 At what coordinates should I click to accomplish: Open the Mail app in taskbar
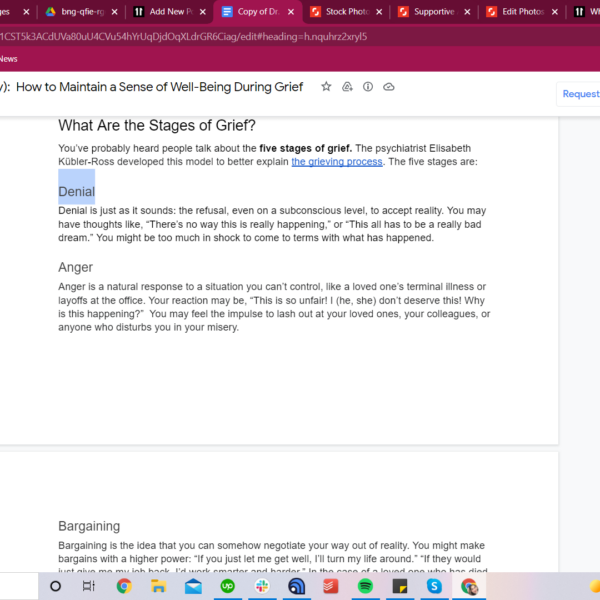pyautogui.click(x=193, y=586)
